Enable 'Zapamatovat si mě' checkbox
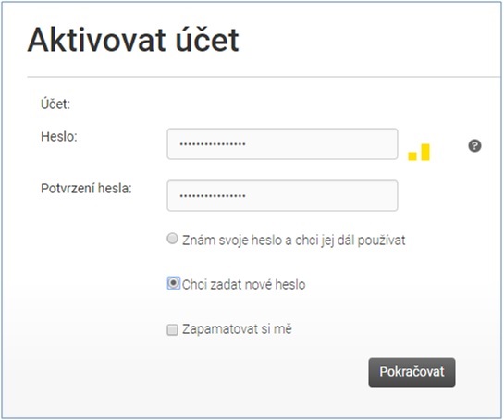This screenshot has height=420, width=504. point(172,329)
